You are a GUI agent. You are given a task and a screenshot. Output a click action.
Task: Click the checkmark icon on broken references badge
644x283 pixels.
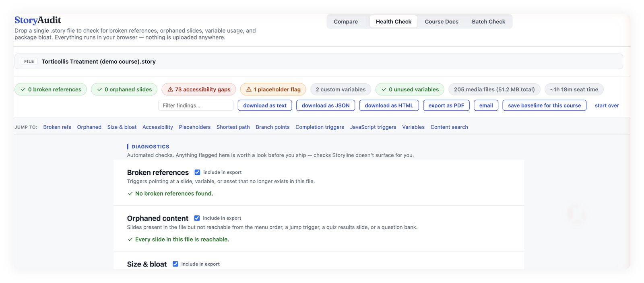(23, 89)
